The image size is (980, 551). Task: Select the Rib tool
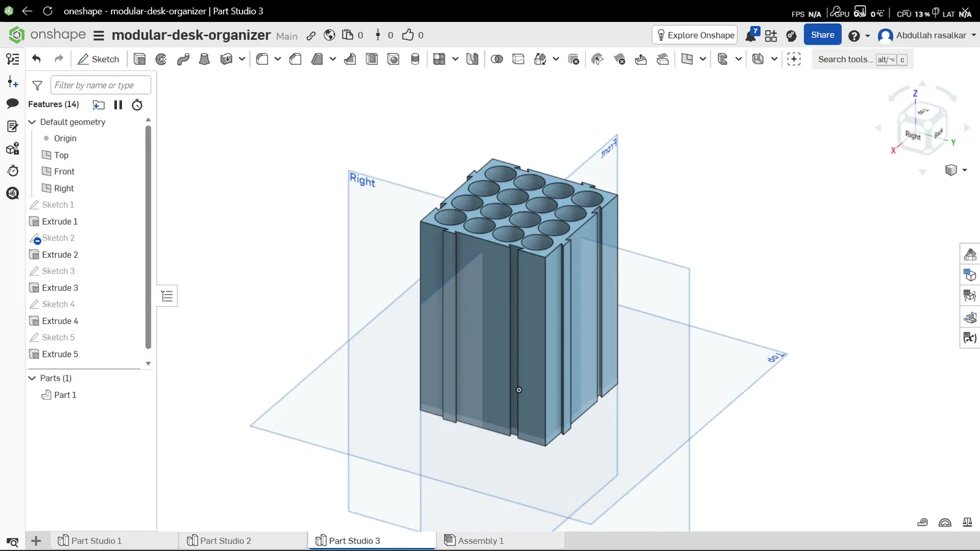(x=350, y=59)
